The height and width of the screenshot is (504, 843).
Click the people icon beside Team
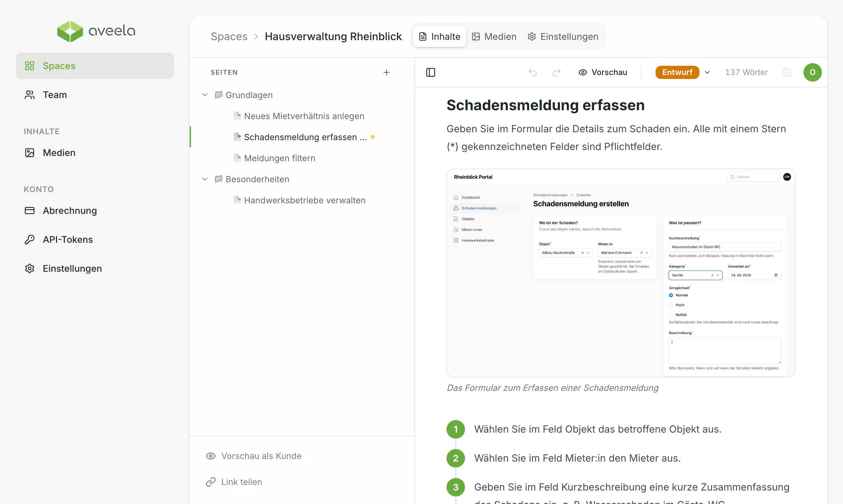[30, 95]
